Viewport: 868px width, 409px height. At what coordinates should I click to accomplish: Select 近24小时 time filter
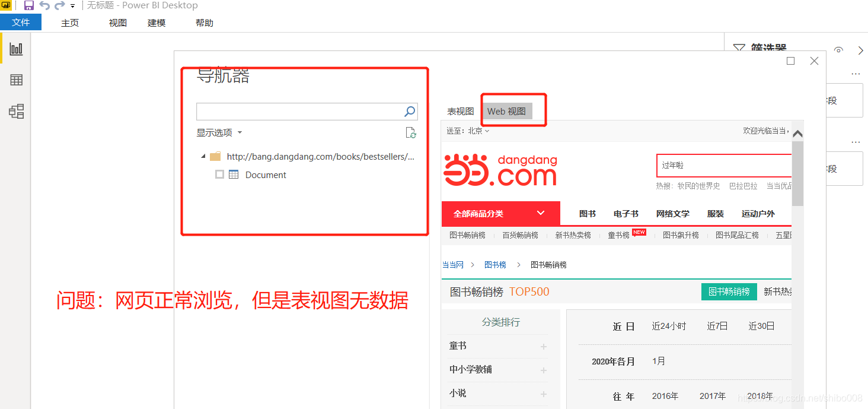[669, 326]
